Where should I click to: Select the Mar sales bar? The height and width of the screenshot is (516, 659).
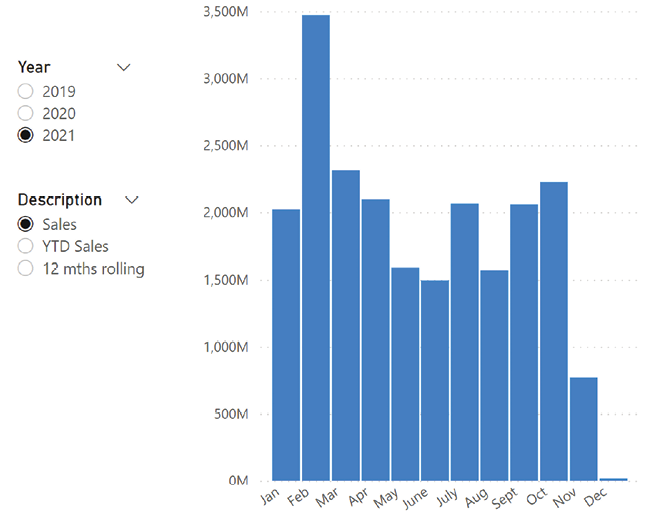pos(345,325)
